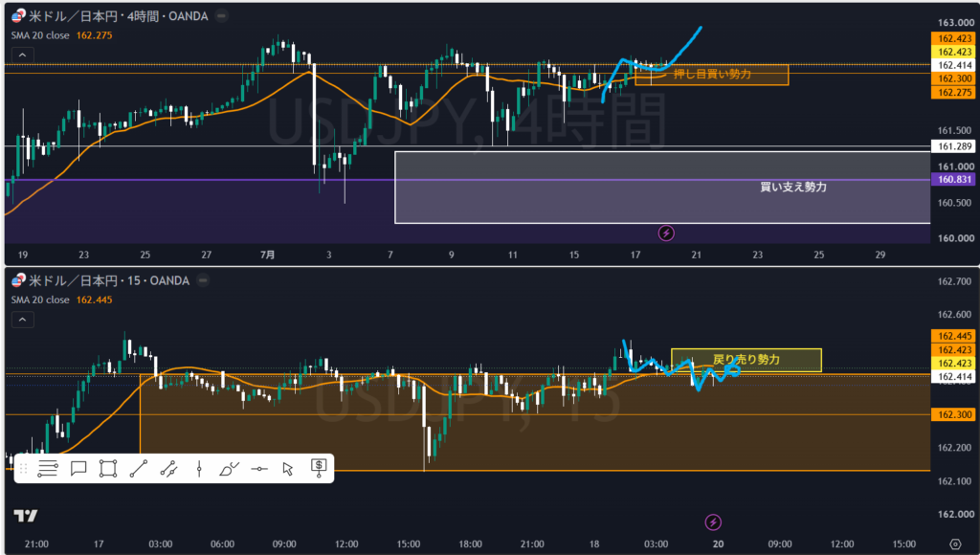Open the gear settings icon at the time axis
Screen dimensions: 980x555
click(x=955, y=544)
